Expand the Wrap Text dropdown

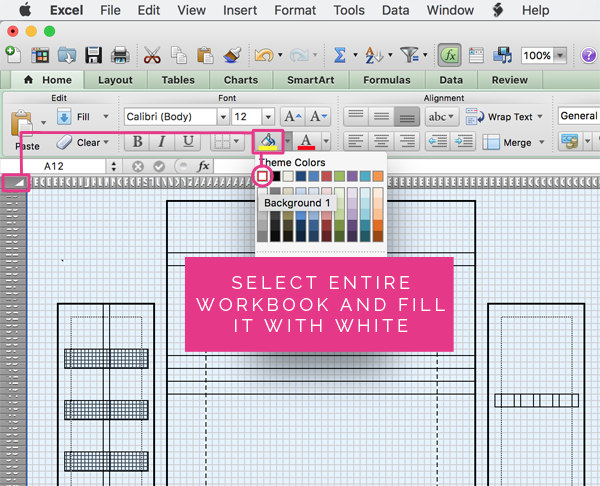tap(540, 116)
